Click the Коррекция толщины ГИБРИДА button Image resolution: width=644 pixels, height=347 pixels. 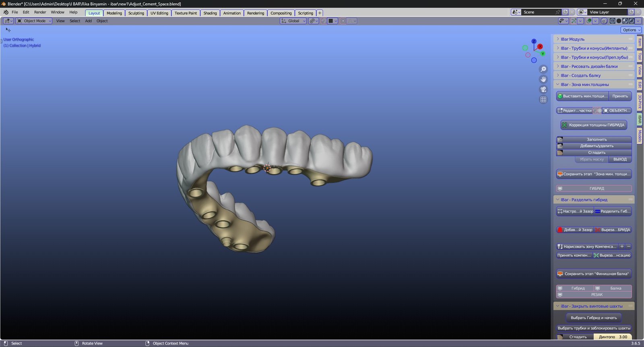[594, 125]
